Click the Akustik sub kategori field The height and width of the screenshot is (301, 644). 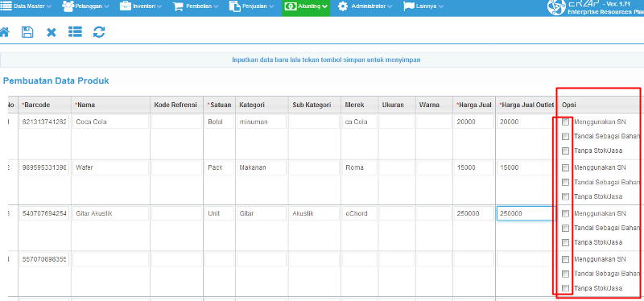point(315,213)
